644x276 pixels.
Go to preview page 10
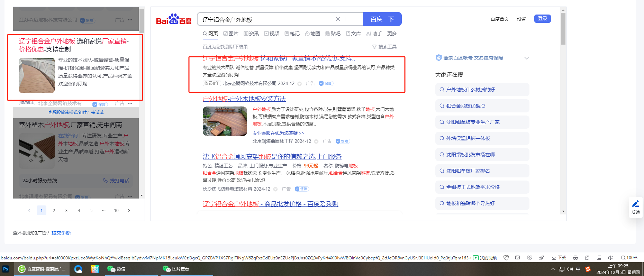click(116, 210)
